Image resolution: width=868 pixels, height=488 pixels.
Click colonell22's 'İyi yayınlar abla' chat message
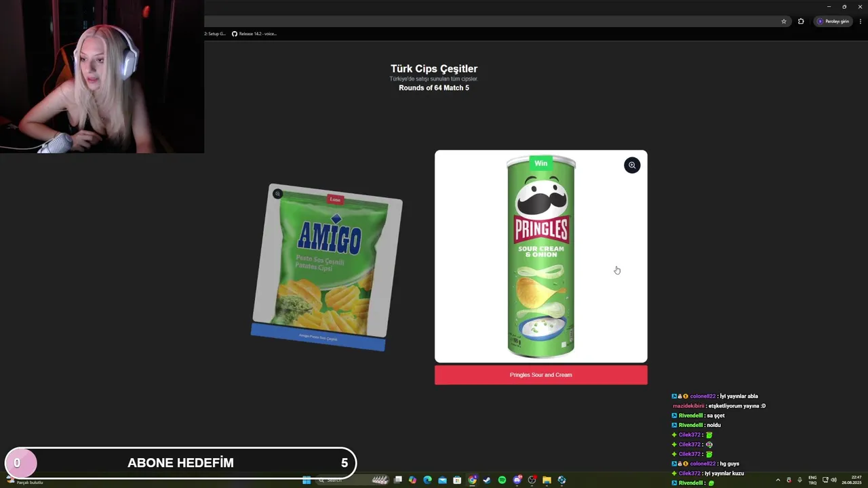(715, 396)
